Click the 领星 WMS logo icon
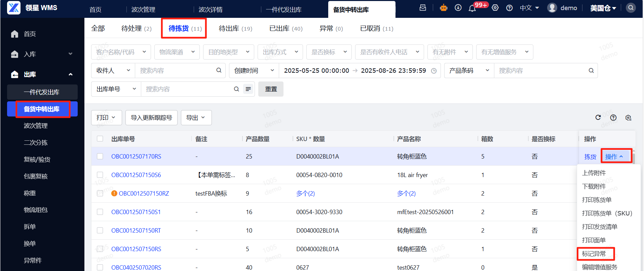 [14, 8]
